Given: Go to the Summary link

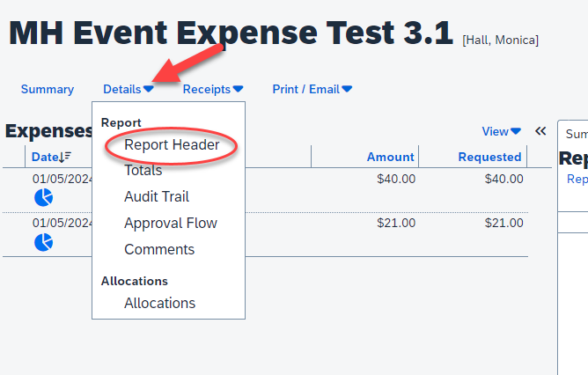Looking at the screenshot, I should pyautogui.click(x=48, y=89).
